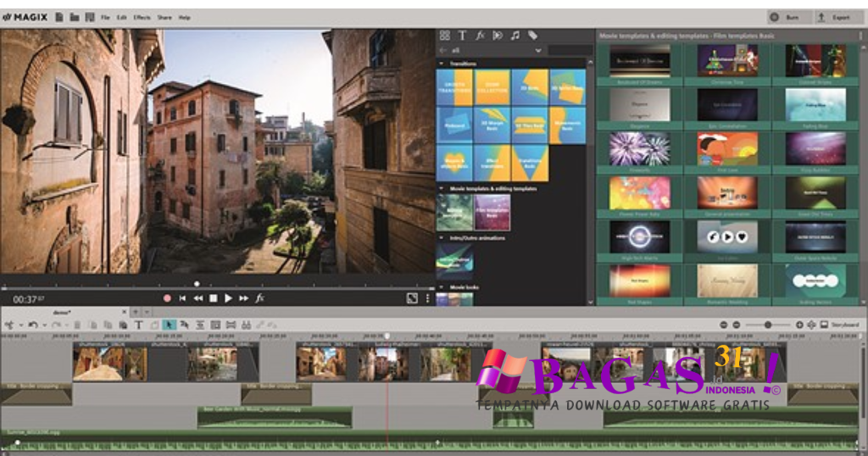Click the binoculars search tool

coord(246,325)
